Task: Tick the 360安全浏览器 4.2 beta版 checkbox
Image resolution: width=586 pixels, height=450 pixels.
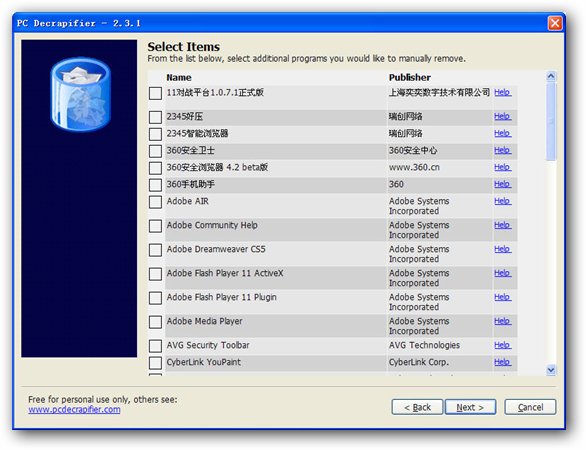Action: click(155, 168)
